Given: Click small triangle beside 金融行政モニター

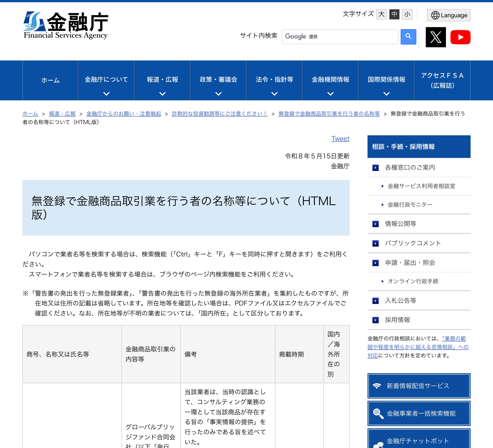Looking at the screenshot, I should tap(383, 205).
